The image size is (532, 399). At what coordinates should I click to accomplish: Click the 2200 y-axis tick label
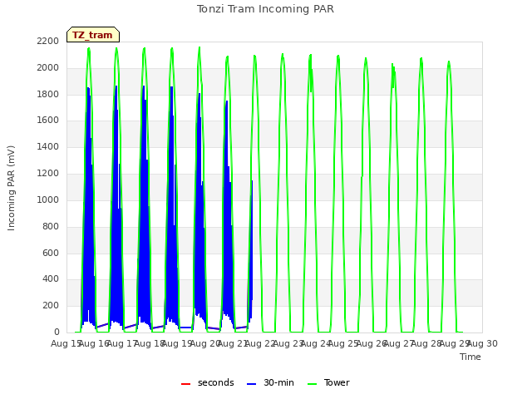(48, 42)
